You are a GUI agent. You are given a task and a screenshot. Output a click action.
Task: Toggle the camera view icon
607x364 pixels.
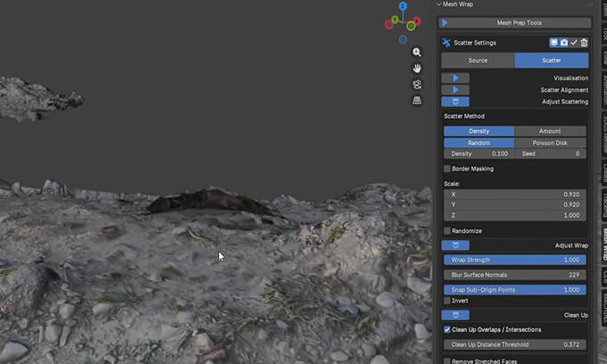tap(417, 85)
